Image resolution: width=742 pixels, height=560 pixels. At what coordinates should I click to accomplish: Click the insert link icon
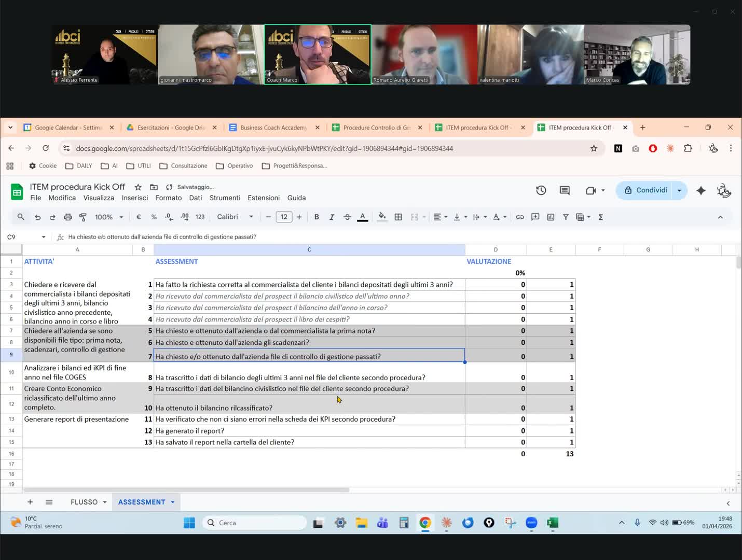[x=519, y=217]
